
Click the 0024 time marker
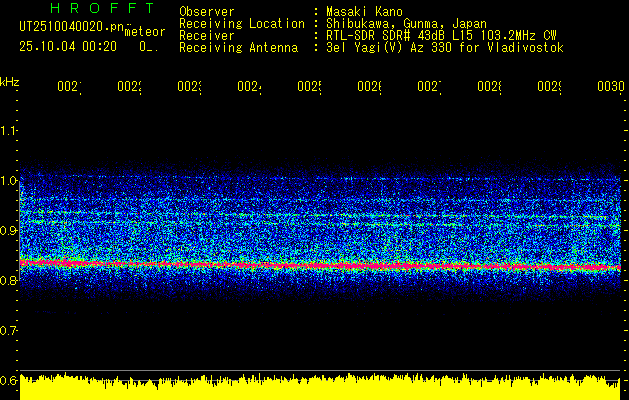[x=249, y=86]
